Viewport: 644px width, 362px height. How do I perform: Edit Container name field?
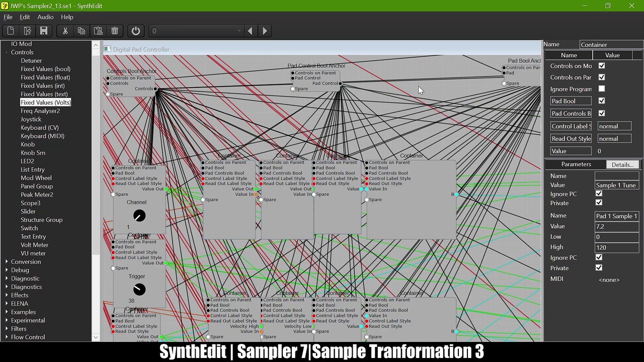coord(611,45)
